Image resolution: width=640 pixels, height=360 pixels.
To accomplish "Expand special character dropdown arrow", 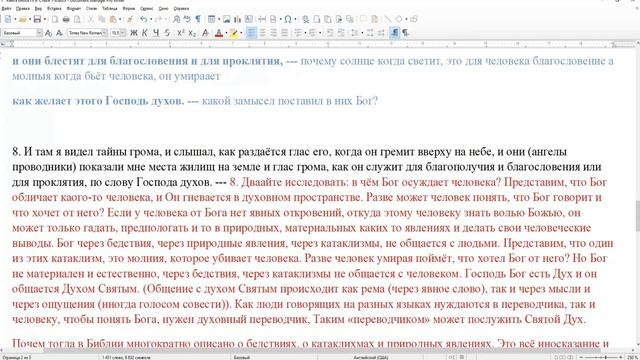I will coord(295,20).
